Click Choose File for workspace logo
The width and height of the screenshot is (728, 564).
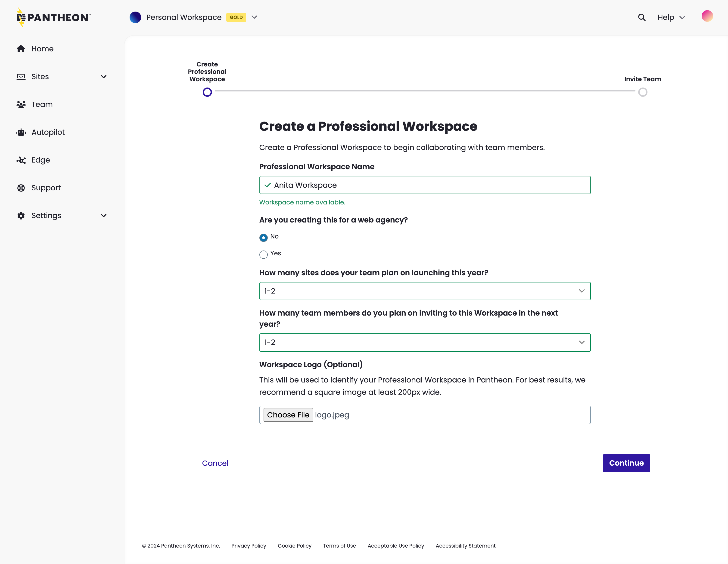pyautogui.click(x=288, y=415)
